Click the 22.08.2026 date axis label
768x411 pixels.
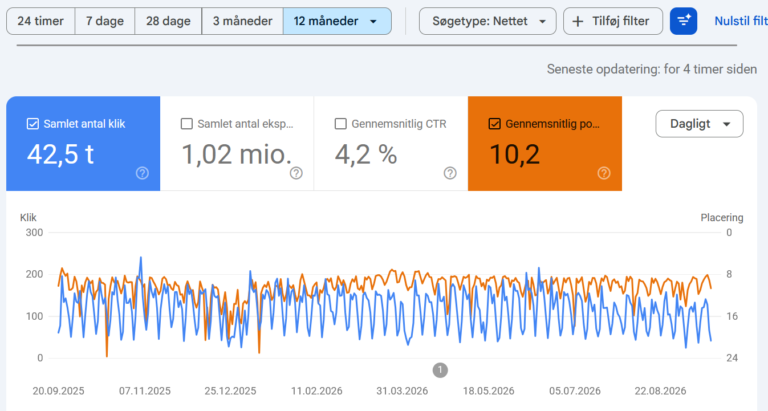coord(660,391)
